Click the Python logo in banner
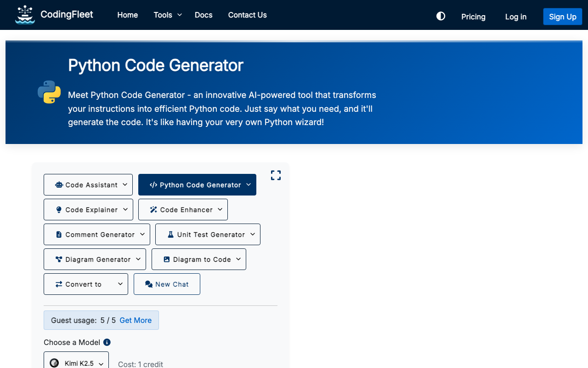Screen dimensions: 588x368 click(49, 92)
